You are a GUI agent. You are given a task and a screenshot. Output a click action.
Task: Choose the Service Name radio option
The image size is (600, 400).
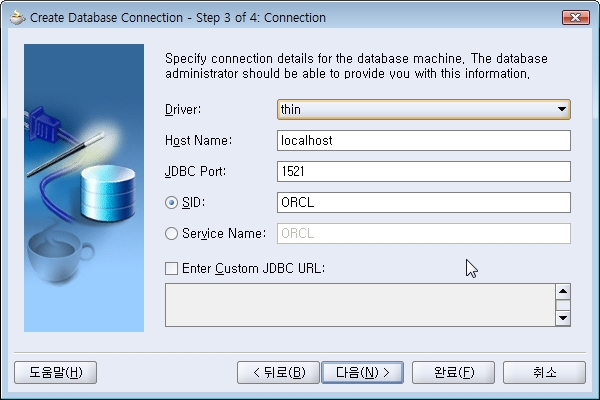coord(171,233)
